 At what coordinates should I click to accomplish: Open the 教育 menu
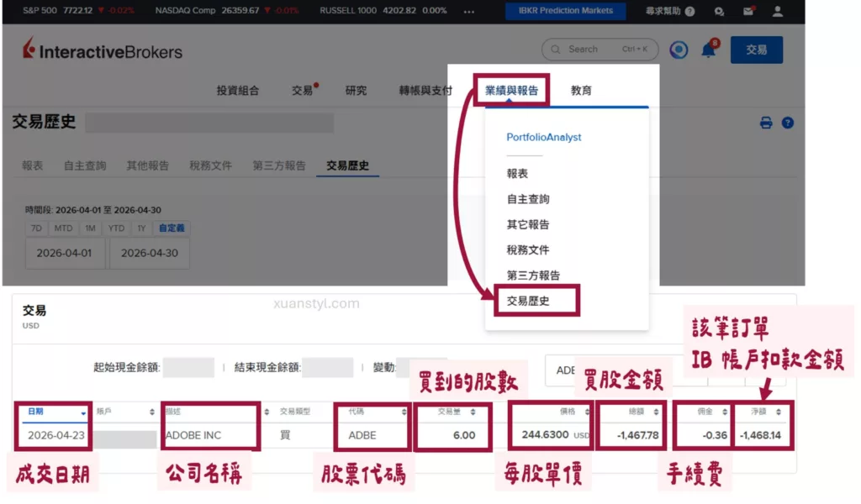pos(581,91)
